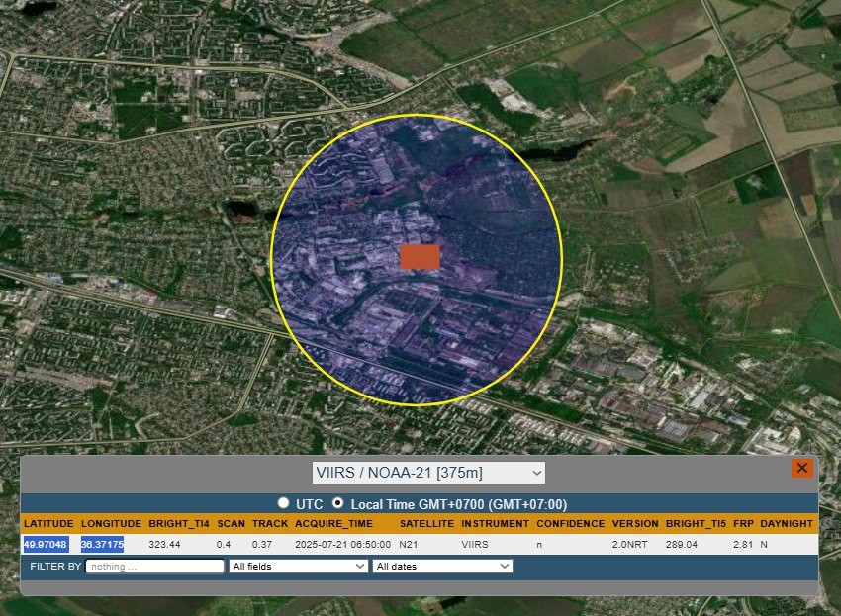Click track value 0.37
The width and height of the screenshot is (841, 616).
pyautogui.click(x=262, y=544)
